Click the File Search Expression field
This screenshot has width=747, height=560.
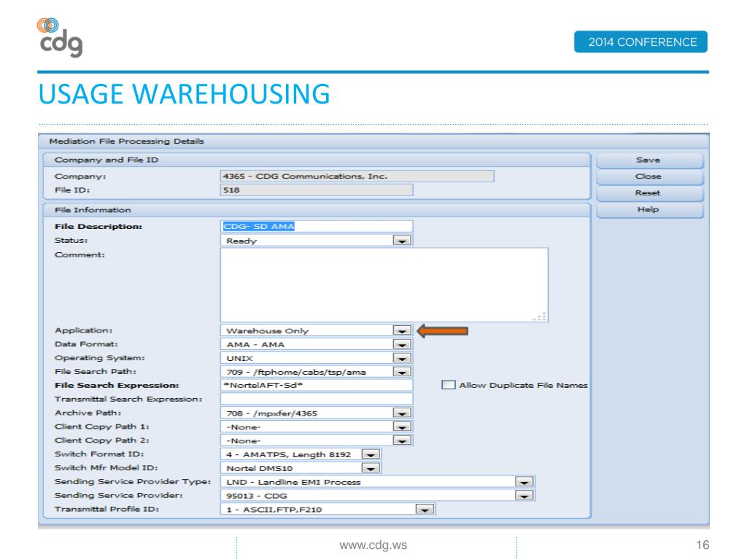point(317,385)
